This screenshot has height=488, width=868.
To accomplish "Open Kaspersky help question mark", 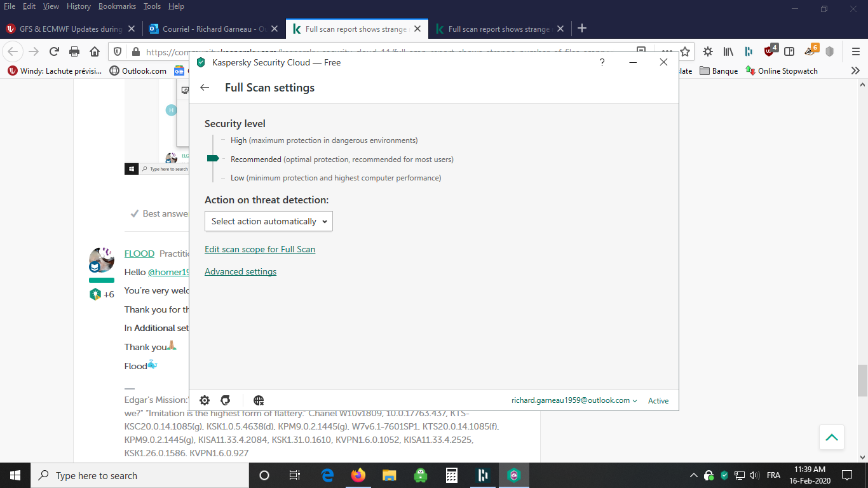I will (x=602, y=62).
